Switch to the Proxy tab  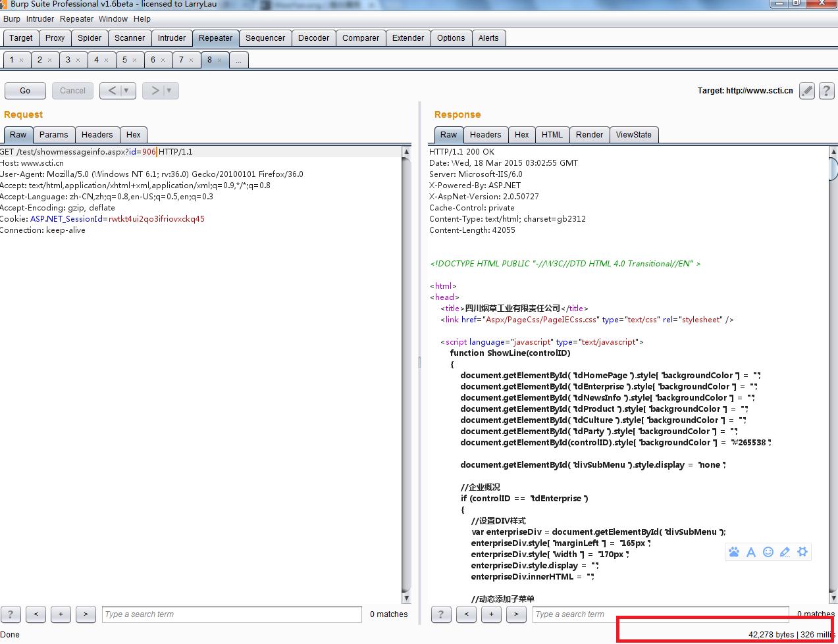55,38
